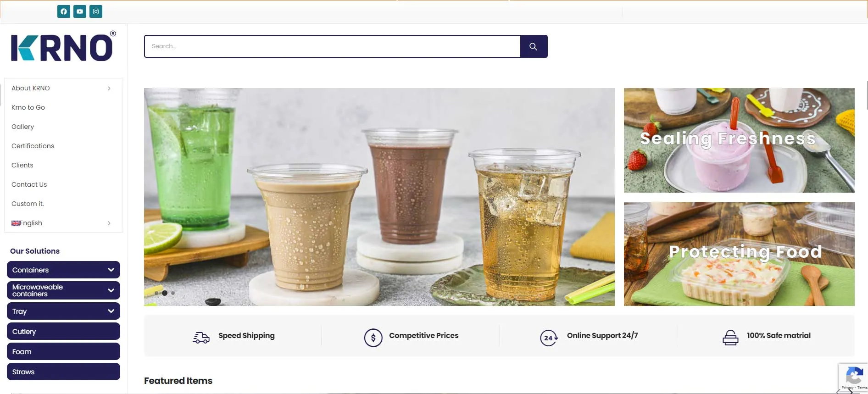
Task: Click the Speed Shipping truck icon
Action: pos(201,338)
